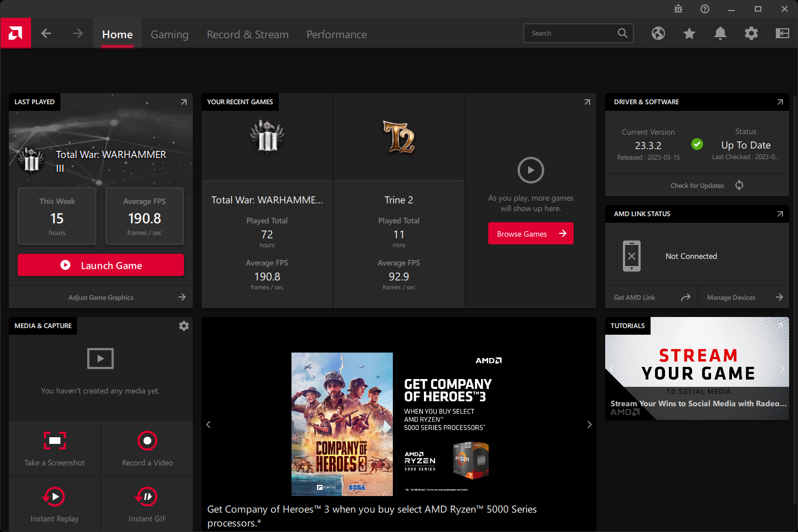798x532 pixels.
Task: Toggle the sidebar panel icon
Action: [x=782, y=33]
